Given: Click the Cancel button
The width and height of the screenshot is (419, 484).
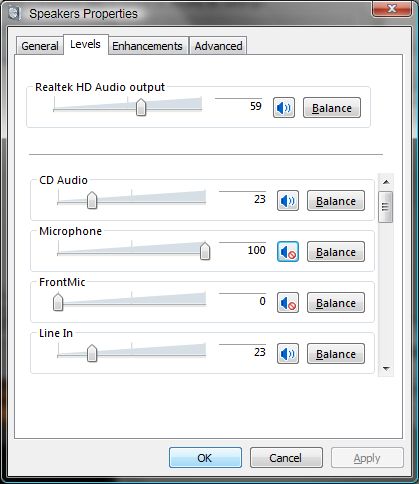Looking at the screenshot, I should click(x=286, y=458).
